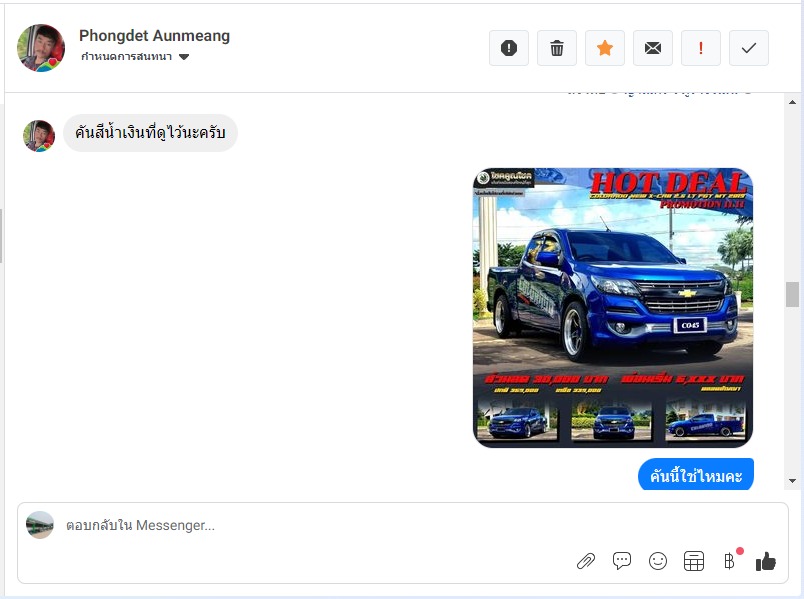Mark conversation as spam icon
Image resolution: width=804 pixels, height=599 pixels.
point(509,48)
